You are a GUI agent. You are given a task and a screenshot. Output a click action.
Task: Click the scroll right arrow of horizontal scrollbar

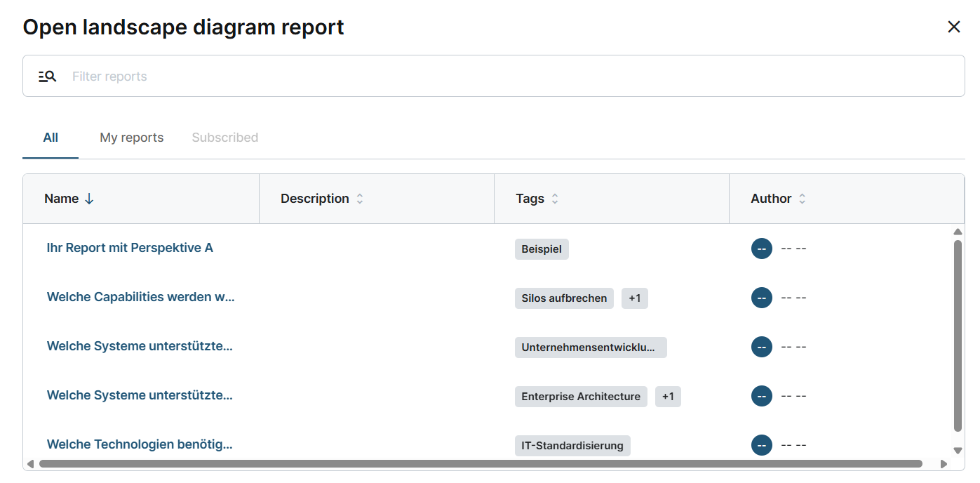pyautogui.click(x=944, y=464)
